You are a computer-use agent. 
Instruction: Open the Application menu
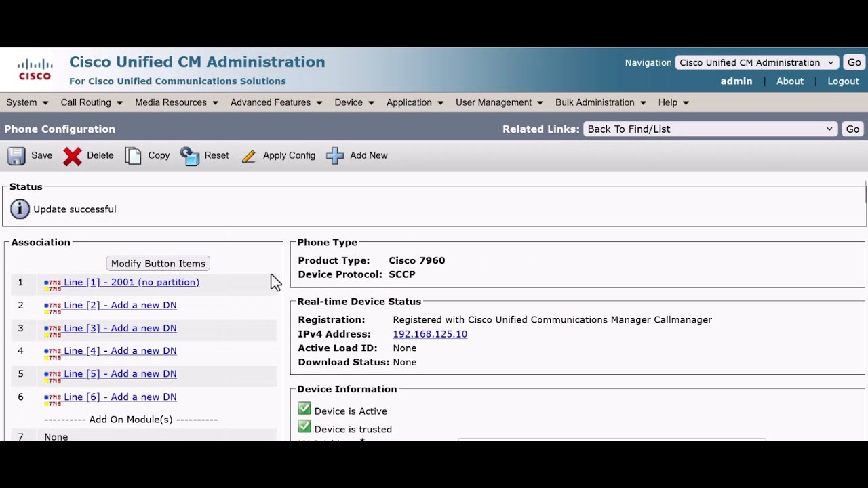[x=415, y=102]
